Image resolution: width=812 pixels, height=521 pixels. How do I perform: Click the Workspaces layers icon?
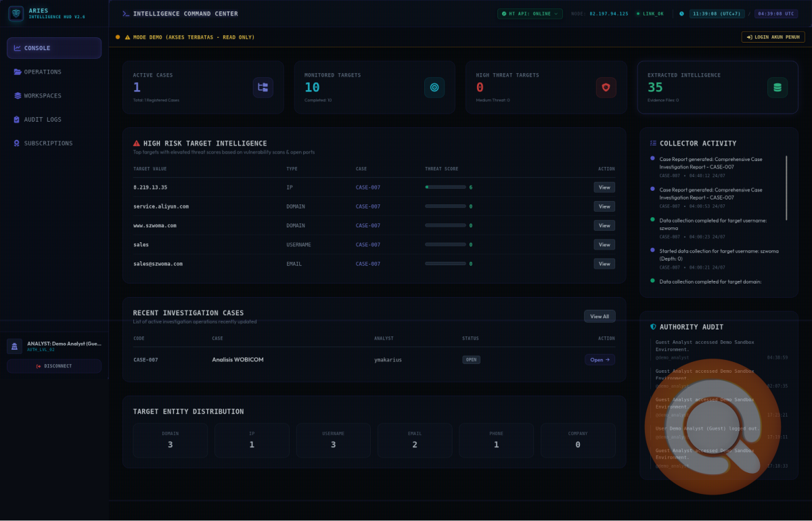click(x=17, y=95)
